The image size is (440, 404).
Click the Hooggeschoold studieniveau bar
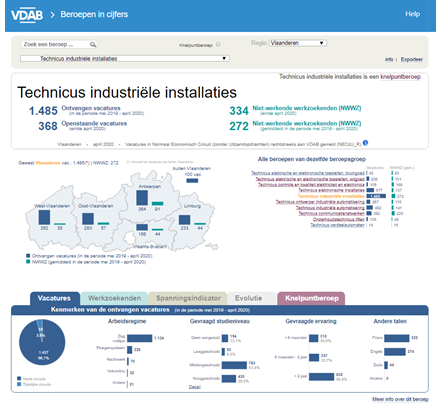229,379
